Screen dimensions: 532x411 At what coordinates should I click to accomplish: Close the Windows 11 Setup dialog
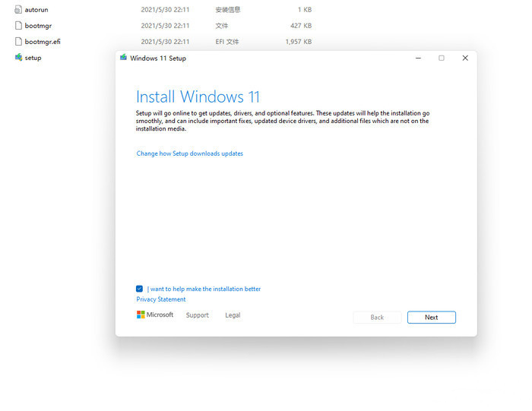click(x=465, y=58)
